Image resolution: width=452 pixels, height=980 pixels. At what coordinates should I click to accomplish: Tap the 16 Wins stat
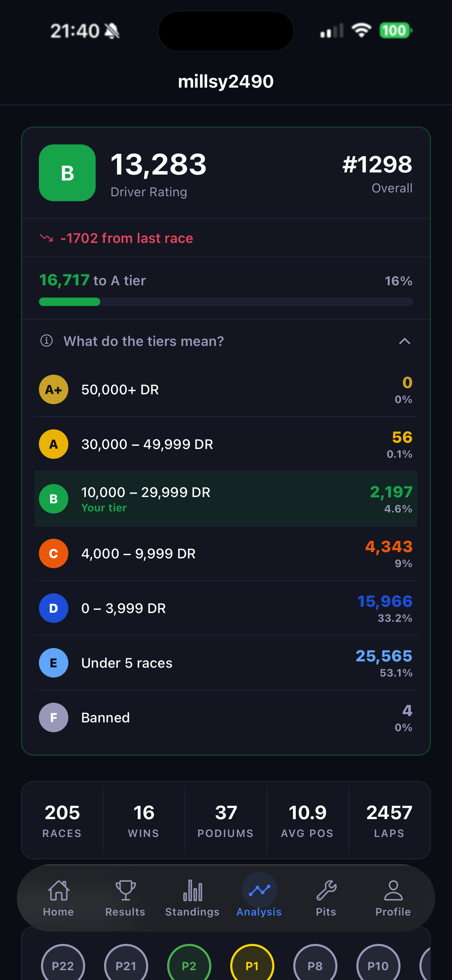[x=144, y=820]
